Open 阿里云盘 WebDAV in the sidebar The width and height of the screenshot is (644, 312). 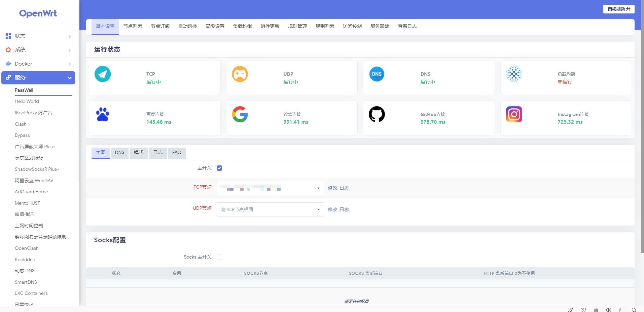pos(34,181)
